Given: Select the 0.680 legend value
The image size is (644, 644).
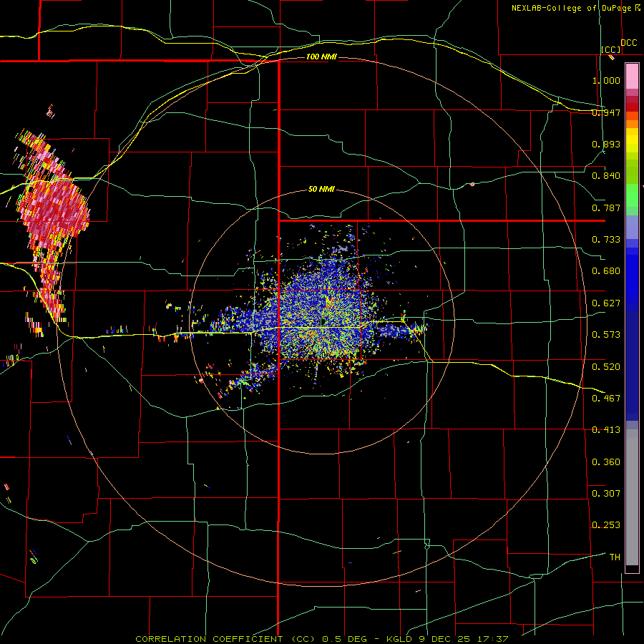Looking at the screenshot, I should coord(606,271).
